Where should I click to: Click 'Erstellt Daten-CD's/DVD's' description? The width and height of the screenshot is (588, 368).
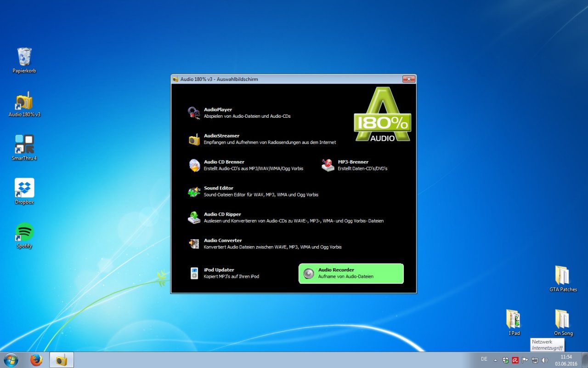[362, 169]
